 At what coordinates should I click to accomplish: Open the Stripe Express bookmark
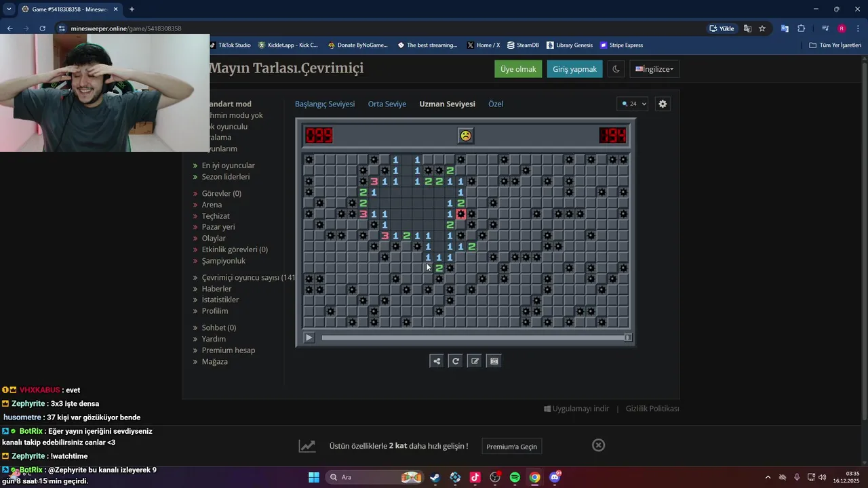(621, 45)
